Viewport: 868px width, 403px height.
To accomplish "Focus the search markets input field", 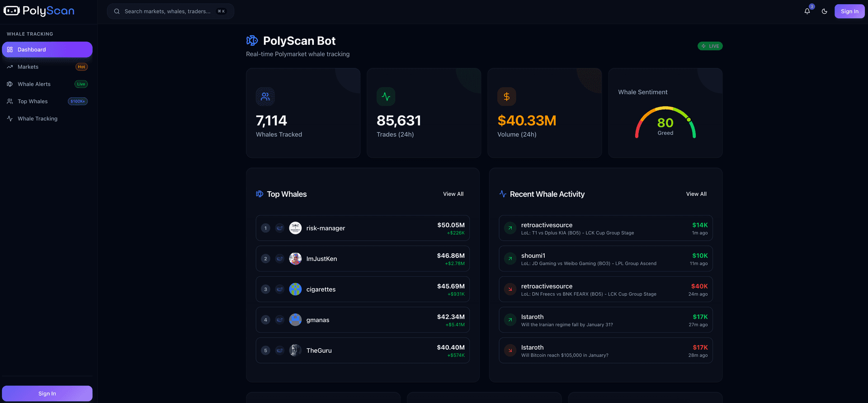I will coord(167,11).
